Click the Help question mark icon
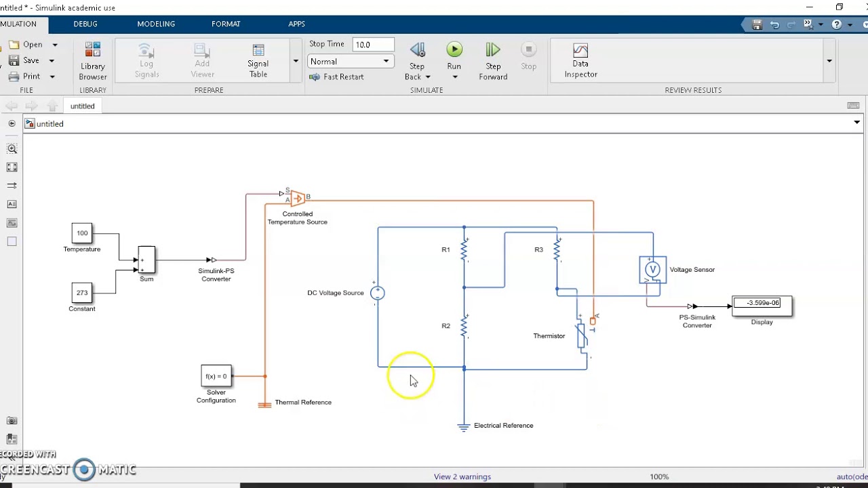Viewport: 868px width, 488px height. (x=837, y=24)
